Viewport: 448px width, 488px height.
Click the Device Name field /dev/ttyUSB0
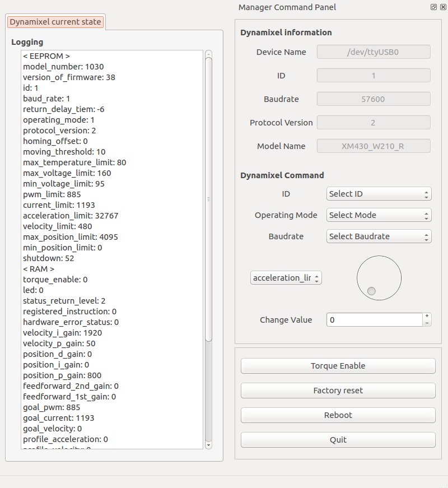(374, 52)
